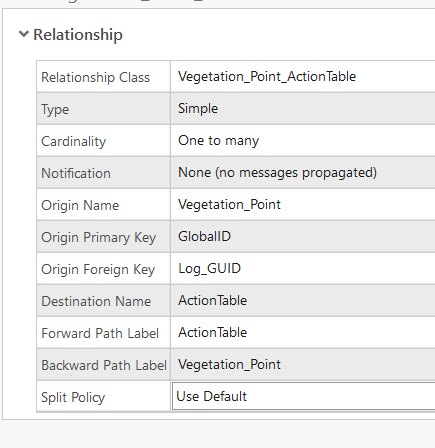Viewport: 435px width, 448px height.
Task: Click the Cardinality label cell
Action: pos(103,141)
